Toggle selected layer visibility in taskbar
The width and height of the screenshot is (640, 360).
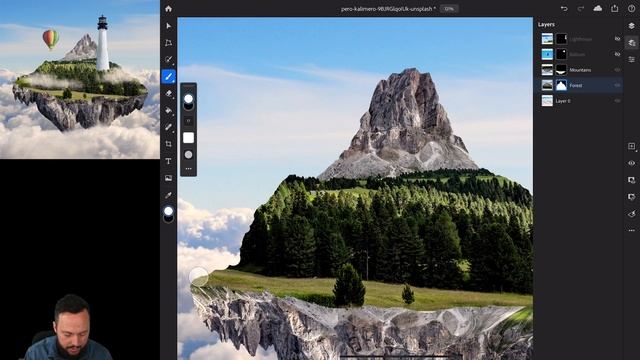(x=631, y=163)
